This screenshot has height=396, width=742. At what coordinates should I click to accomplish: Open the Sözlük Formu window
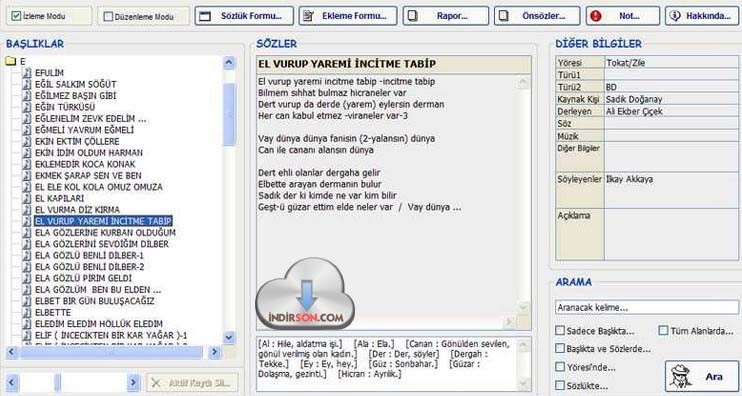pyautogui.click(x=244, y=16)
